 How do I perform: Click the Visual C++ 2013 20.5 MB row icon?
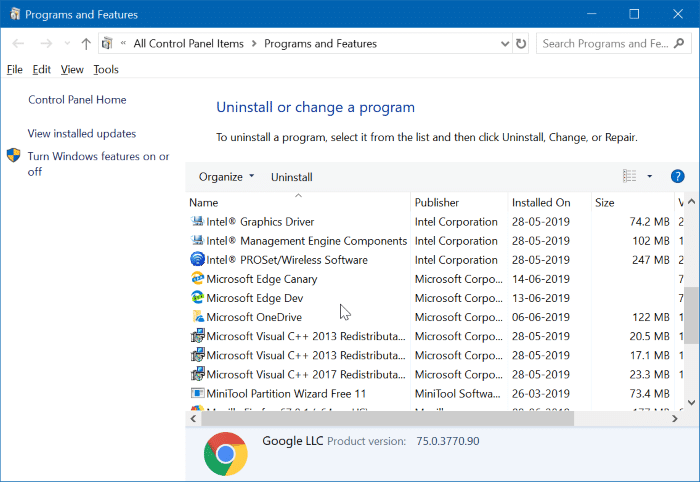(x=197, y=336)
